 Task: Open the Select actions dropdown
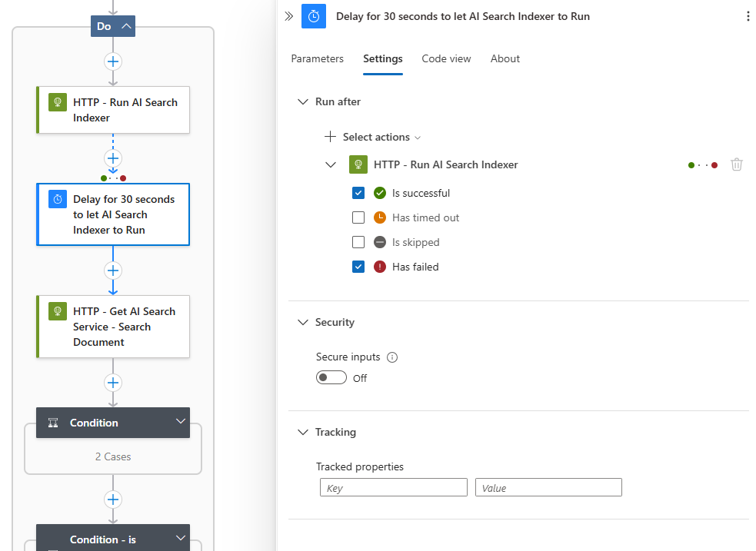point(375,137)
